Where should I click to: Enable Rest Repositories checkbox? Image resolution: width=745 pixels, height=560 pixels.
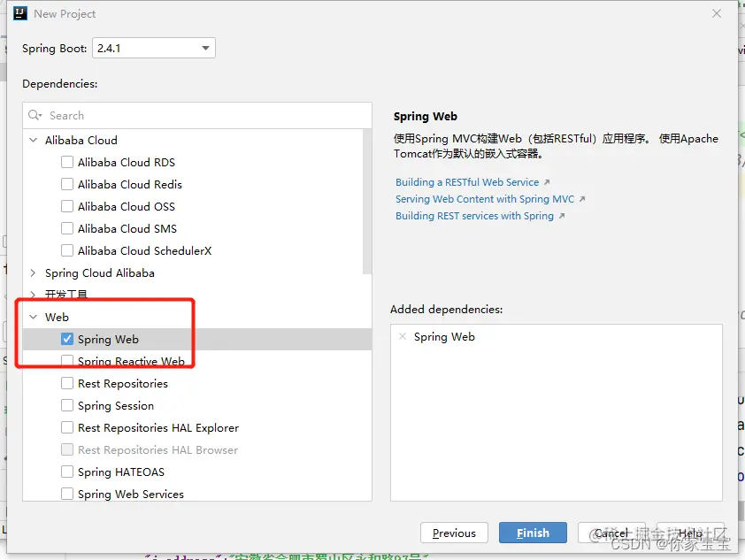point(67,383)
